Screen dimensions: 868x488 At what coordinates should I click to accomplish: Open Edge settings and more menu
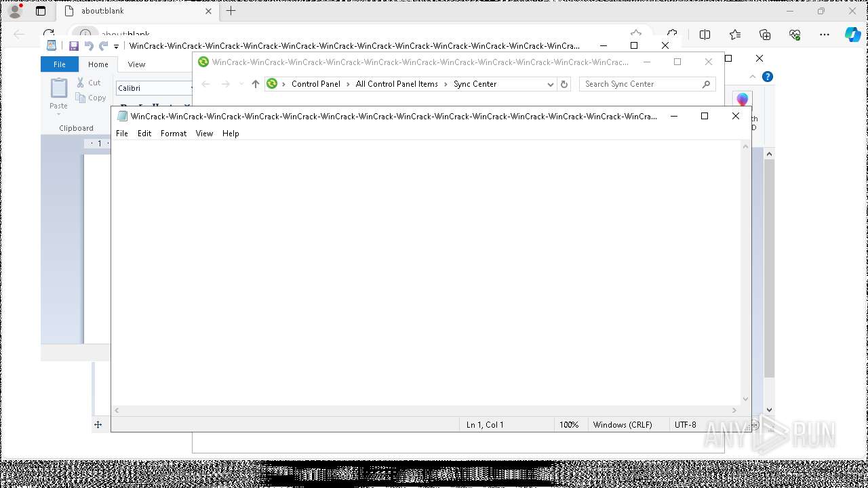pyautogui.click(x=825, y=35)
